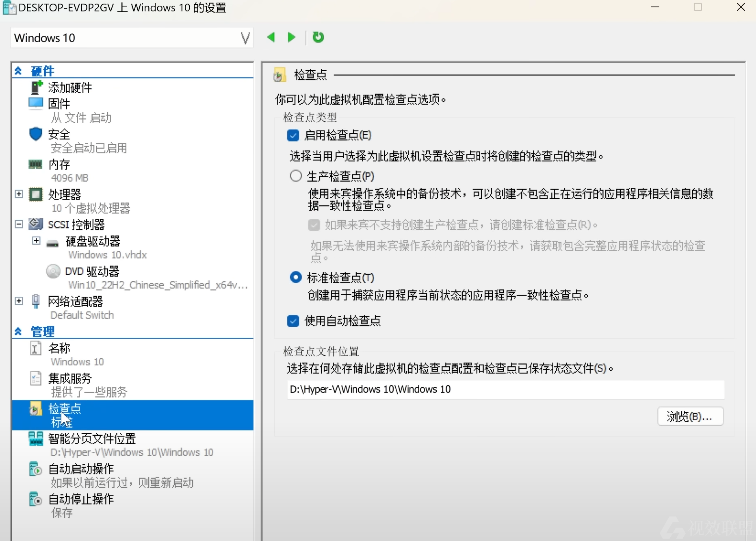Click the settings window title bar icon
The width and height of the screenshot is (756, 541).
tap(9, 7)
